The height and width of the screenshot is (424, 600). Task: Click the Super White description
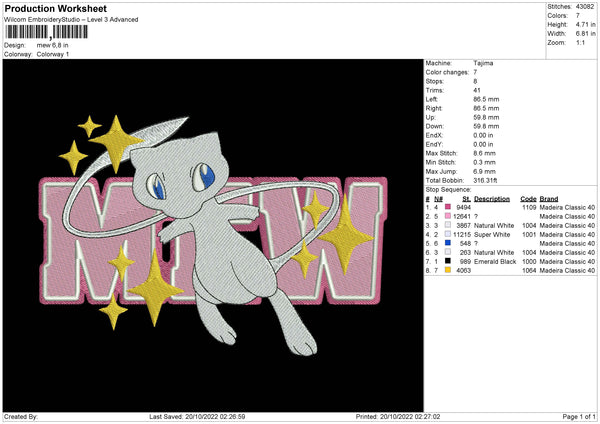492,235
